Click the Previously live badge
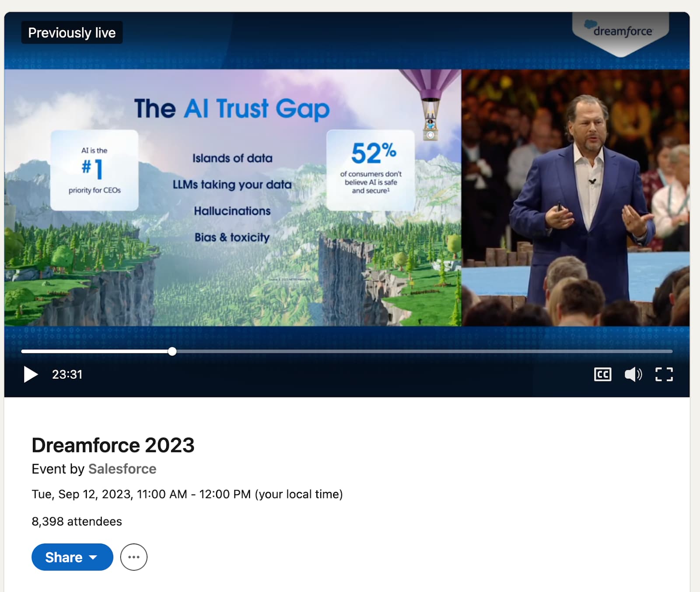Screen dimensions: 700x592 pos(72,33)
